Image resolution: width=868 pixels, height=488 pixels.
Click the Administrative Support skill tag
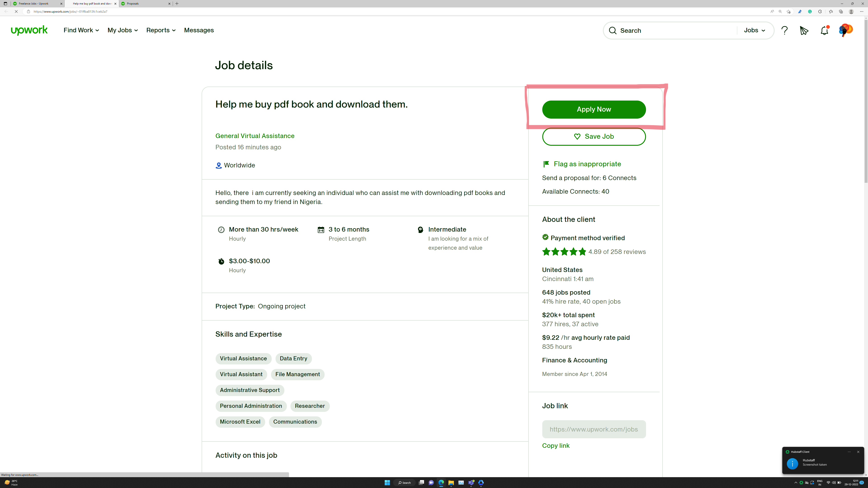[250, 390]
